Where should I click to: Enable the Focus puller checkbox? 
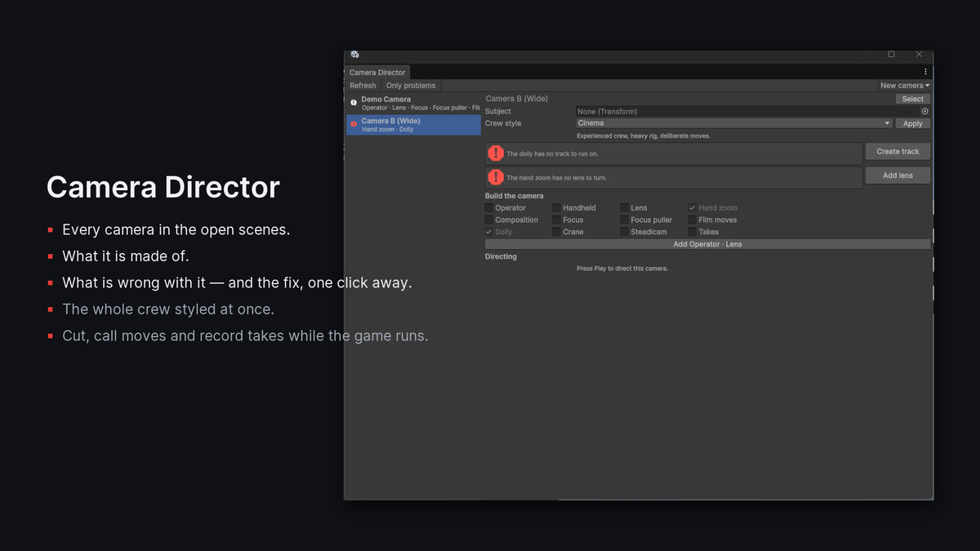(x=625, y=220)
